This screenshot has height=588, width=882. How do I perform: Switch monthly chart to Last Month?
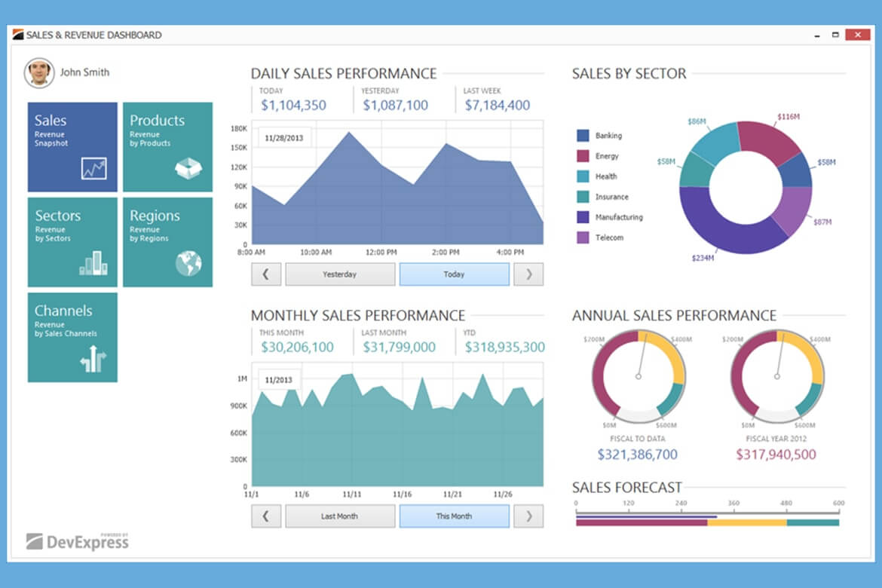pyautogui.click(x=339, y=516)
